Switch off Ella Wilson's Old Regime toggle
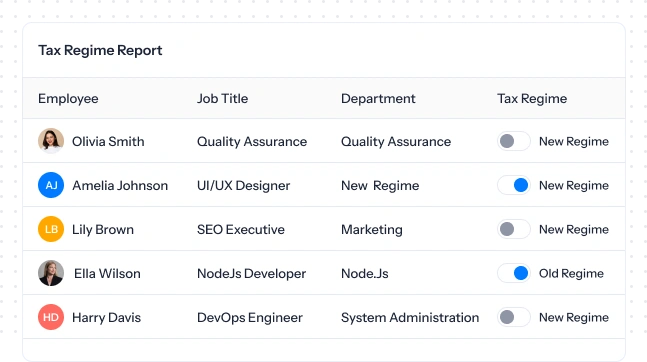The height and width of the screenshot is (362, 647). (x=514, y=273)
